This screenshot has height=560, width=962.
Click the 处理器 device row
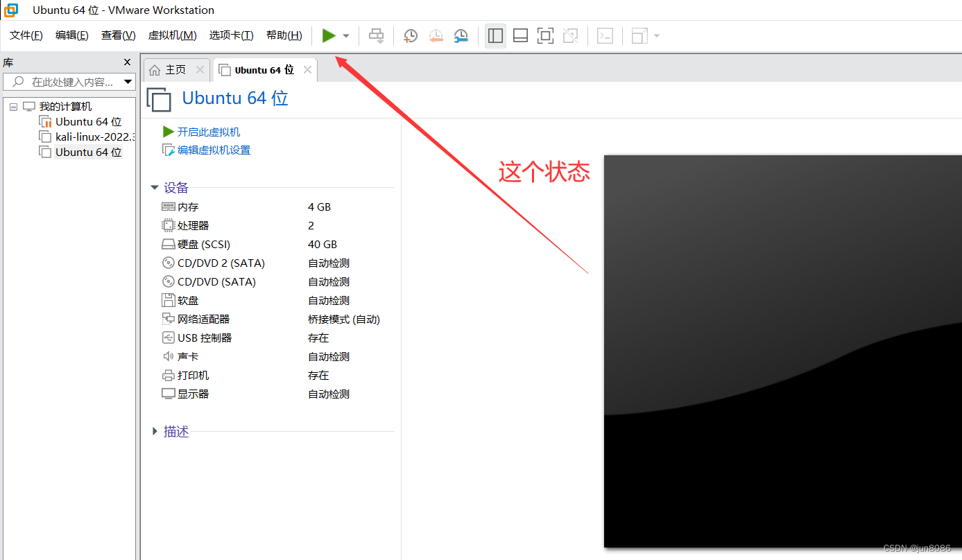point(276,226)
